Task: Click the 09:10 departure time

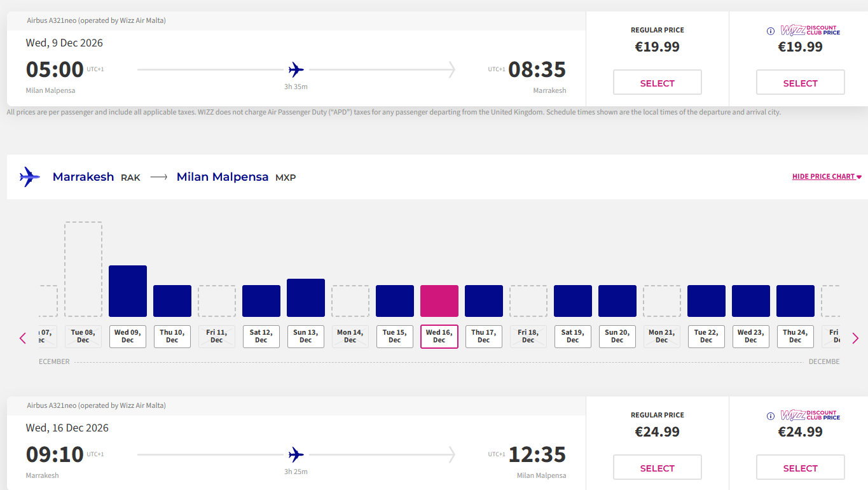Action: pos(55,454)
